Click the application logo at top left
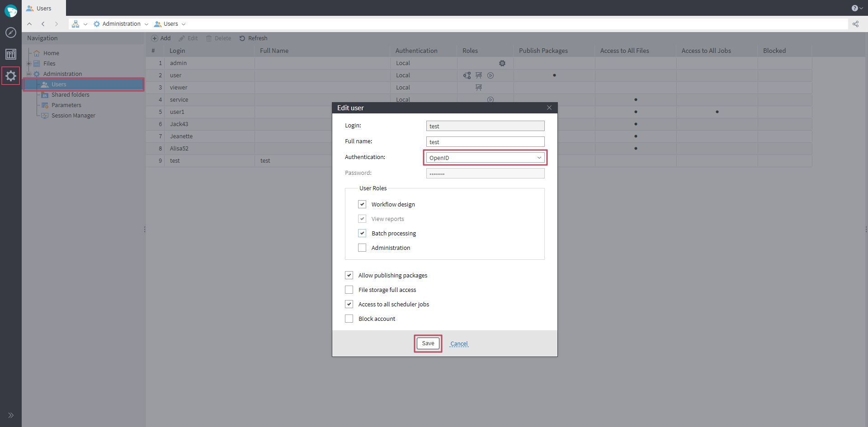868x427 pixels. pos(11,11)
